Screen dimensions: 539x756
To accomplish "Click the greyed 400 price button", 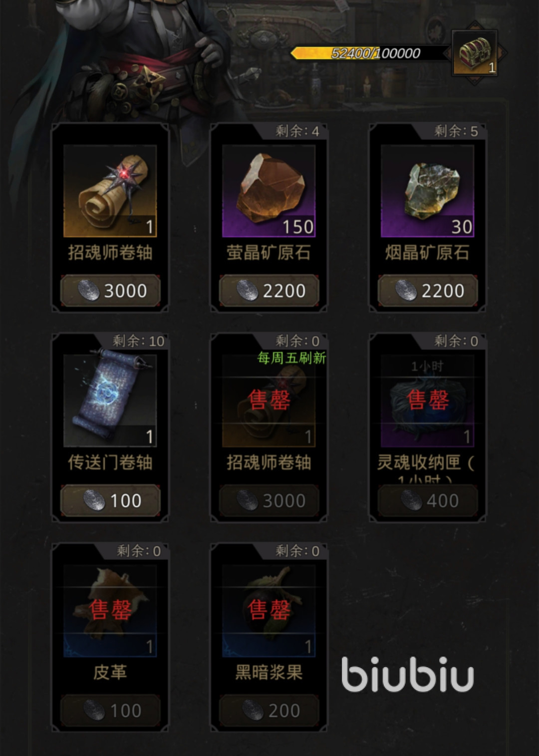I will pyautogui.click(x=428, y=500).
